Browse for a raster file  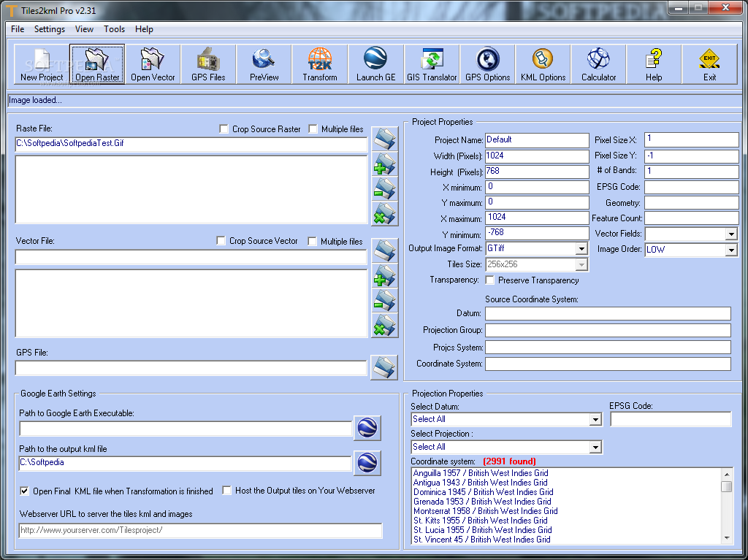tap(384, 139)
